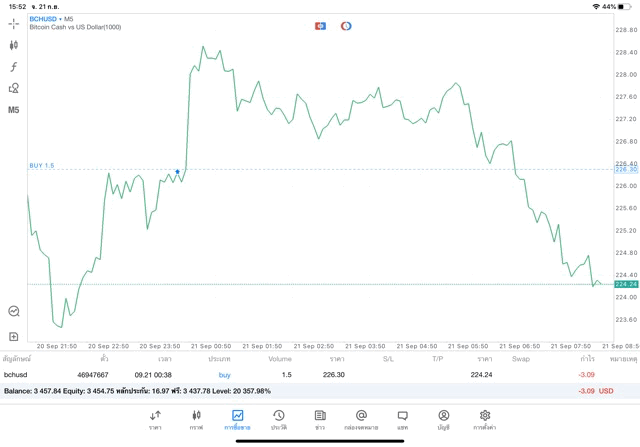Open the News (ข่าว) tab

pyautogui.click(x=319, y=419)
